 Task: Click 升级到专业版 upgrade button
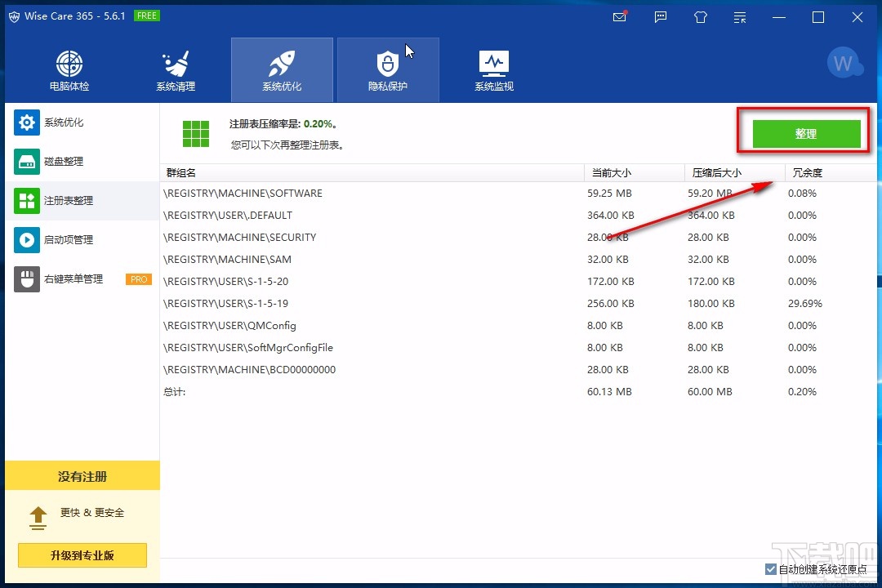(82, 555)
